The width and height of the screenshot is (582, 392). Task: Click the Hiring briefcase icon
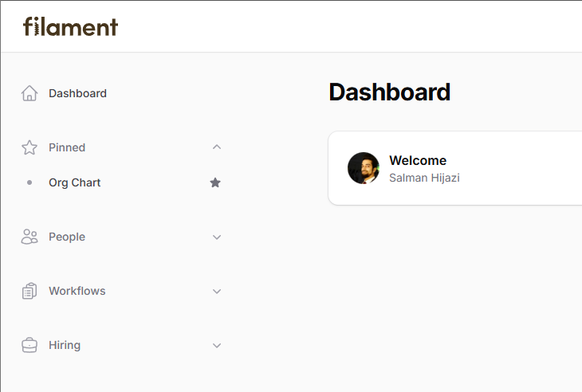tap(29, 345)
